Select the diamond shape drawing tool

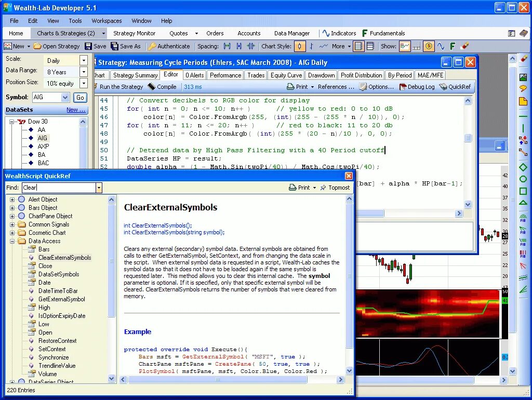[523, 167]
